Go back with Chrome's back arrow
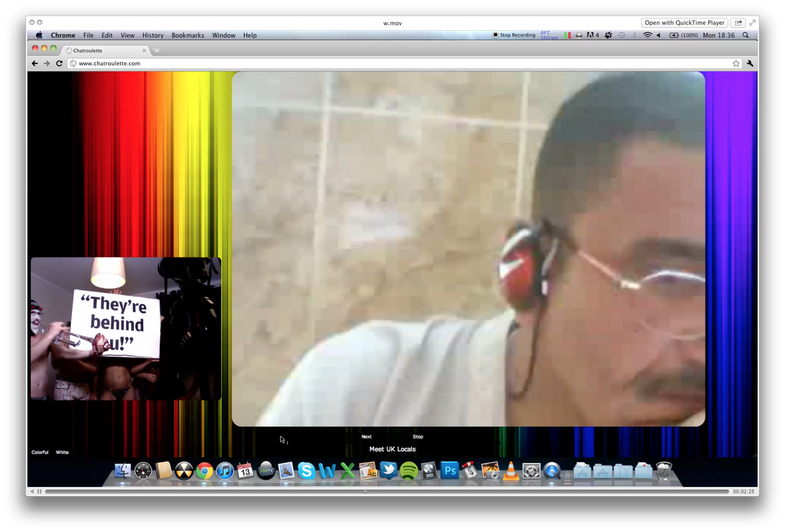785x532 pixels. coord(35,63)
